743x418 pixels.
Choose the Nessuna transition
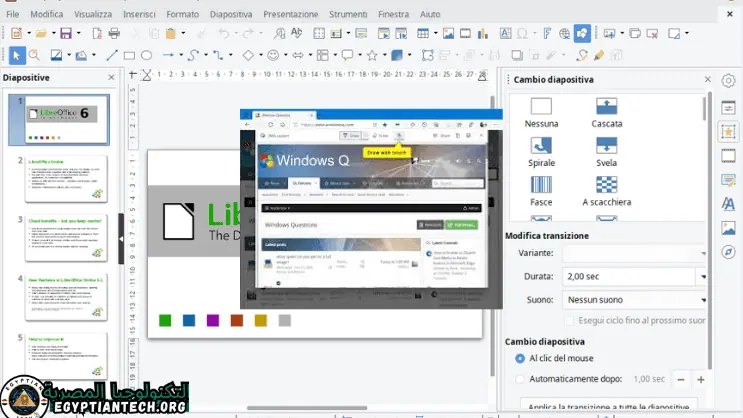541,113
